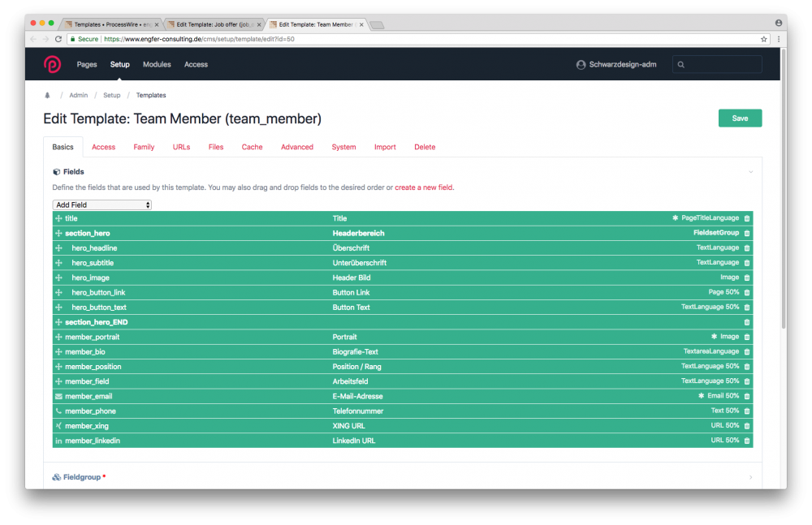This screenshot has height=525, width=812.
Task: Bookmark page using the star icon
Action: [x=763, y=39]
